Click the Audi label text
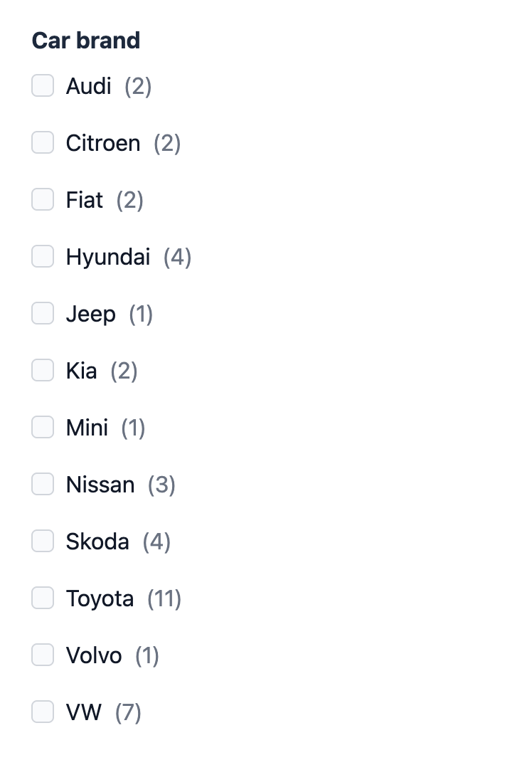 [x=88, y=85]
